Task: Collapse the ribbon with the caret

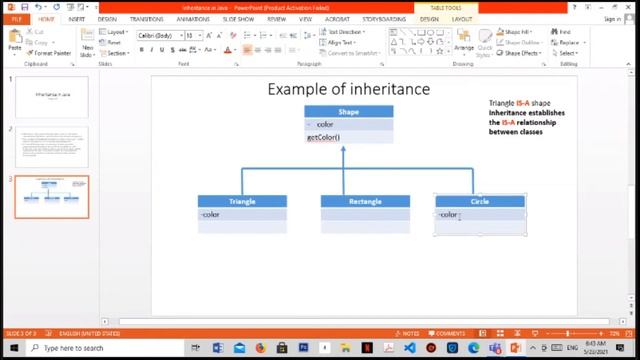Action: [628, 64]
